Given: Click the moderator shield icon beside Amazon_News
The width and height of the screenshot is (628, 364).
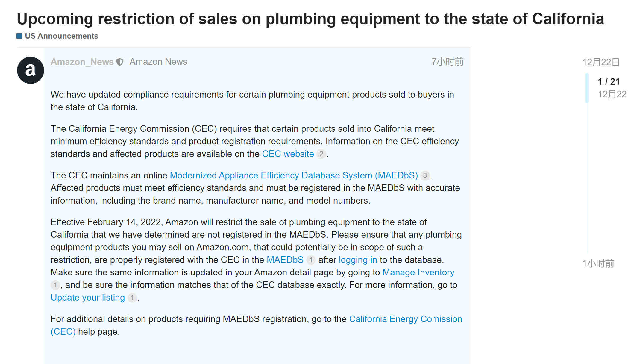Looking at the screenshot, I should click(120, 62).
